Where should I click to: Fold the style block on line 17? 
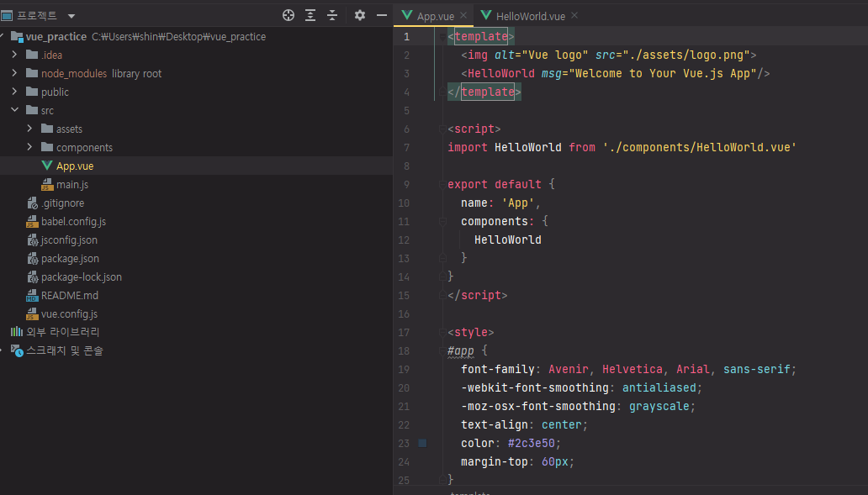pyautogui.click(x=442, y=333)
